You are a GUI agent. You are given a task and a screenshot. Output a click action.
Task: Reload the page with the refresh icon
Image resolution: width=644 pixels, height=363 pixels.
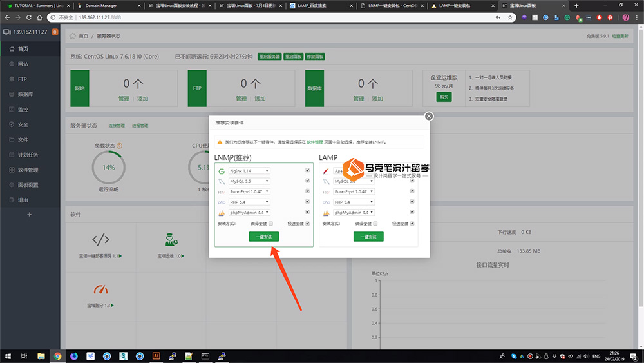(29, 17)
